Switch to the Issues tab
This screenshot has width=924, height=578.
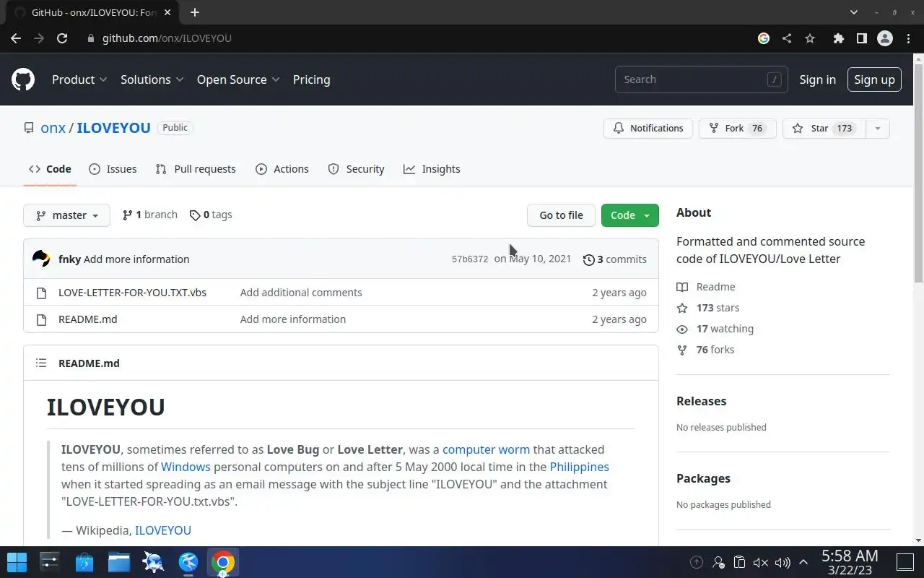coord(113,169)
